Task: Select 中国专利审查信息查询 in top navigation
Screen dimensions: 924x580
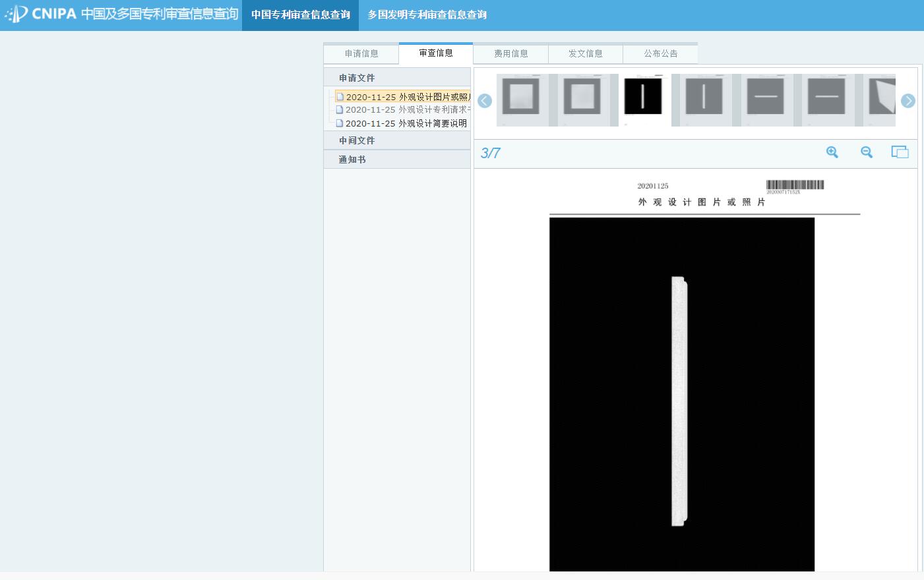Action: pyautogui.click(x=301, y=14)
